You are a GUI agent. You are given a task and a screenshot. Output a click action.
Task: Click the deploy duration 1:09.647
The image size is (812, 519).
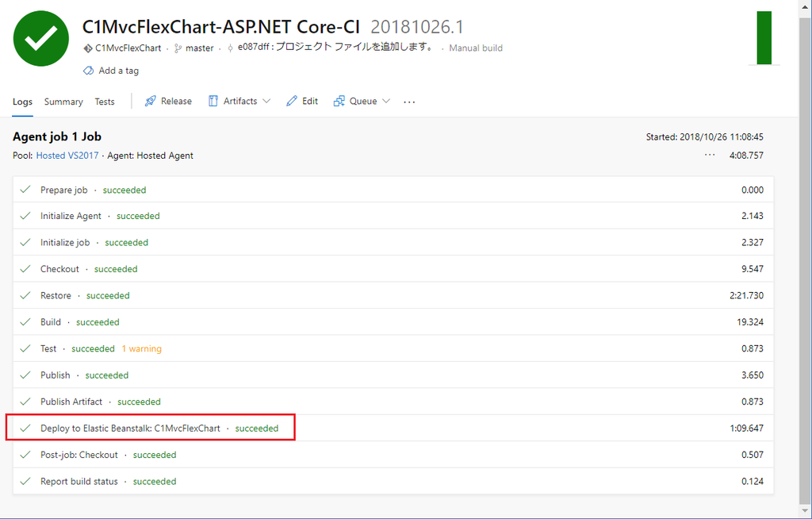pos(746,429)
